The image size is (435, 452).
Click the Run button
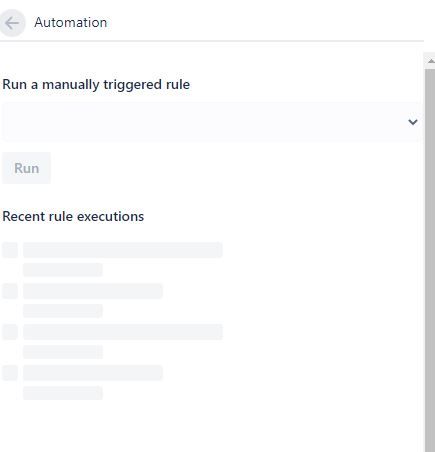click(x=27, y=168)
